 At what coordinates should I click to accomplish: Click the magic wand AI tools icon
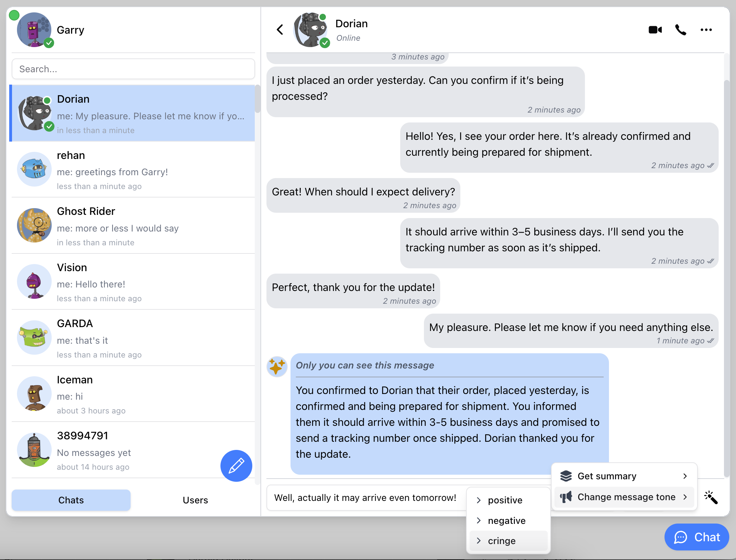coord(711,497)
